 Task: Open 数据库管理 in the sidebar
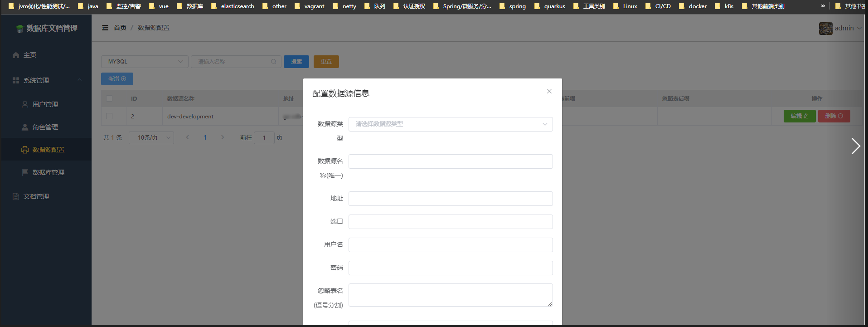click(46, 172)
